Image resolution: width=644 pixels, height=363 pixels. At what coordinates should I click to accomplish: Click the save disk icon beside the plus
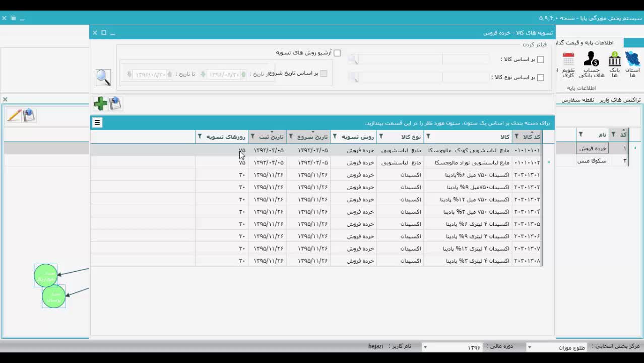[x=115, y=103]
